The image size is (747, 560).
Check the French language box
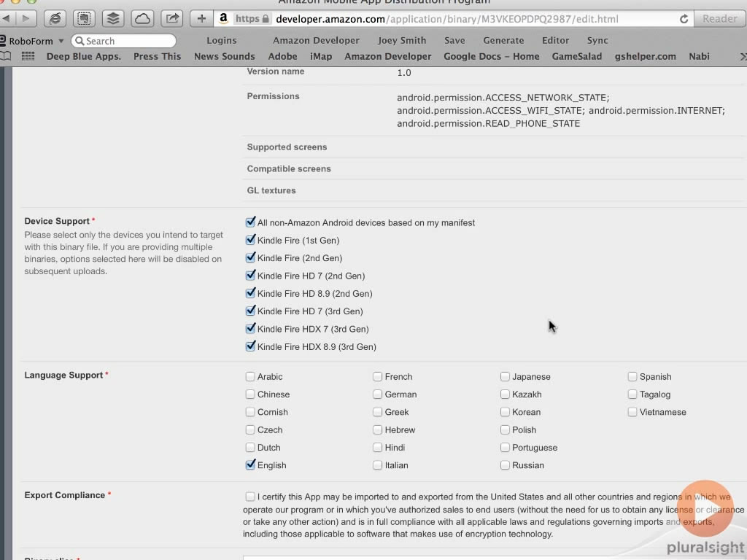[x=377, y=377]
